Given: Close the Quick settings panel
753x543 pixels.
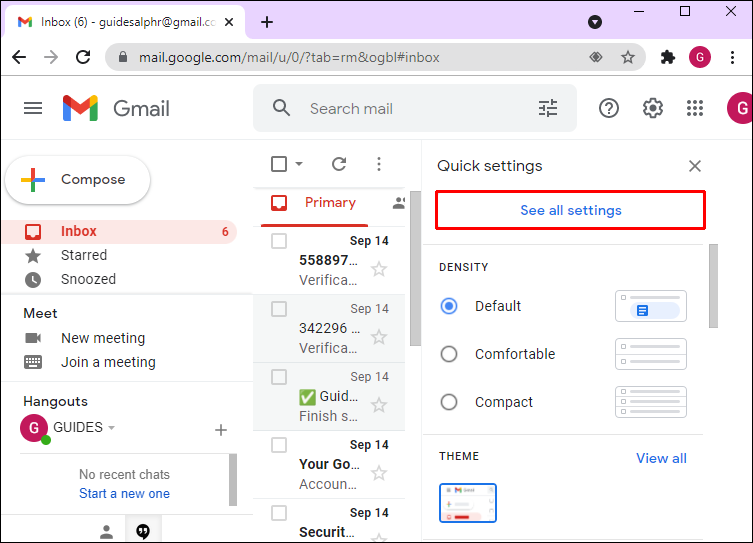Looking at the screenshot, I should tap(694, 166).
